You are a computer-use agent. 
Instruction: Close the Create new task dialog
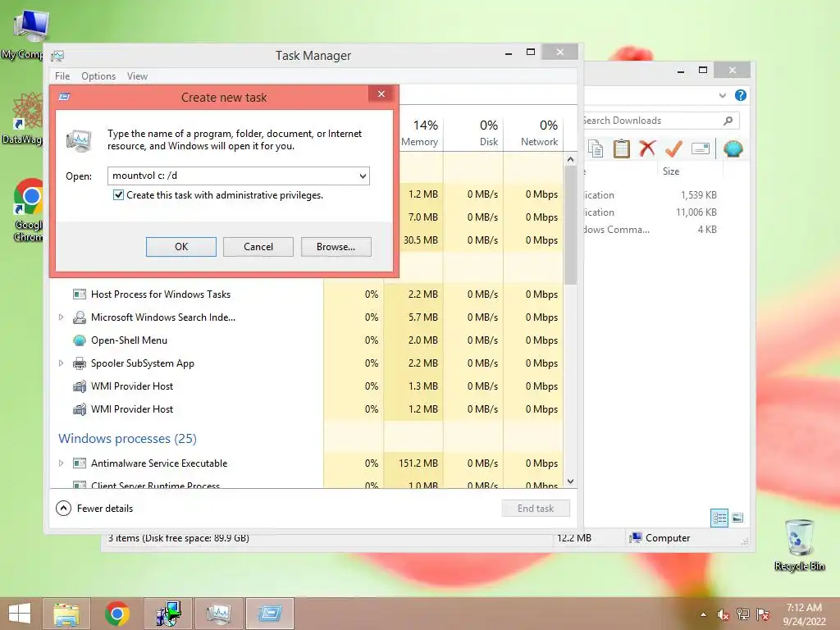(381, 94)
